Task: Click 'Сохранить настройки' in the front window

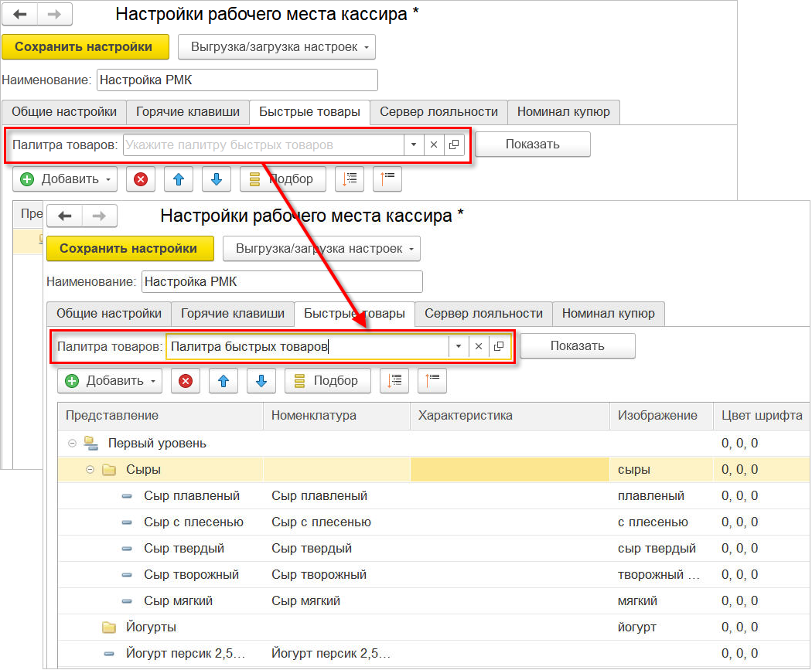Action: pyautogui.click(x=128, y=249)
